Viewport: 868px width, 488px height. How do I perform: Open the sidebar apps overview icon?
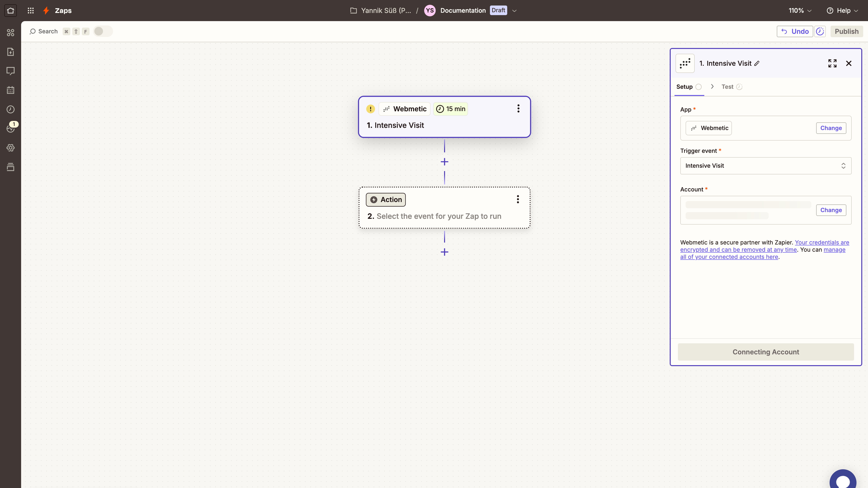[11, 33]
